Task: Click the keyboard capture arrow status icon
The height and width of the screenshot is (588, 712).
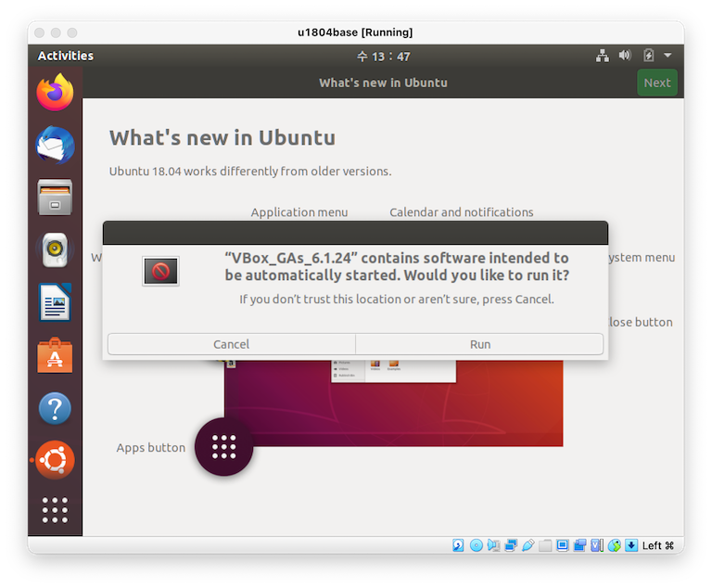Action: click(631, 544)
